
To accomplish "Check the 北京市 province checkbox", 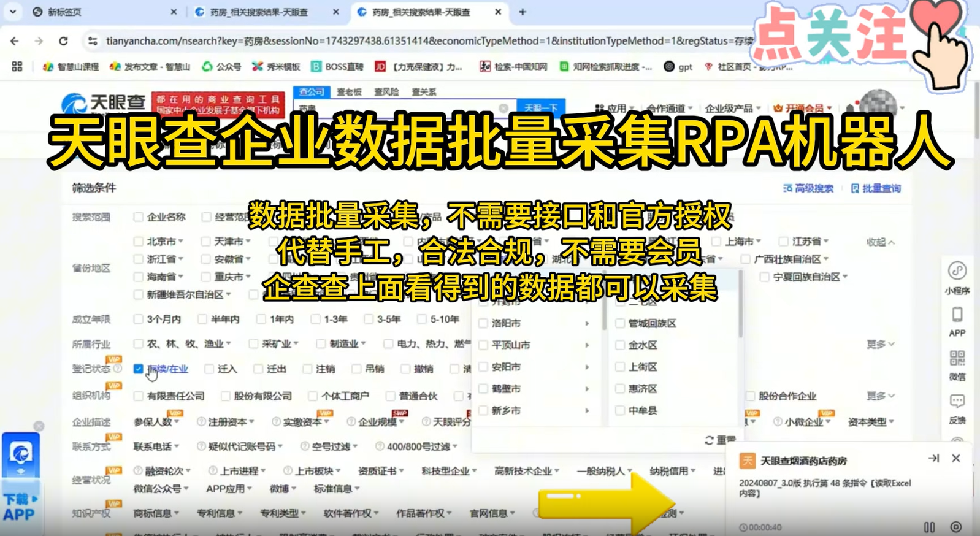I will pyautogui.click(x=139, y=241).
